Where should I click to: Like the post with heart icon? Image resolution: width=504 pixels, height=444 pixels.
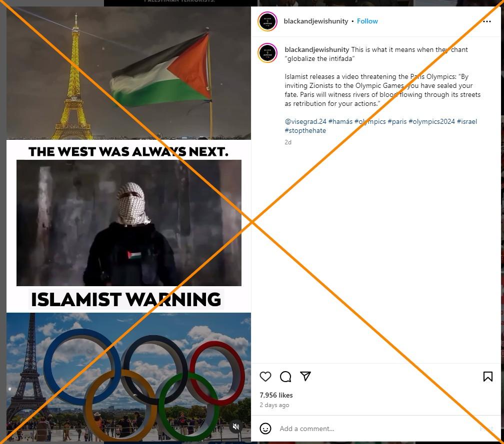coord(265,376)
